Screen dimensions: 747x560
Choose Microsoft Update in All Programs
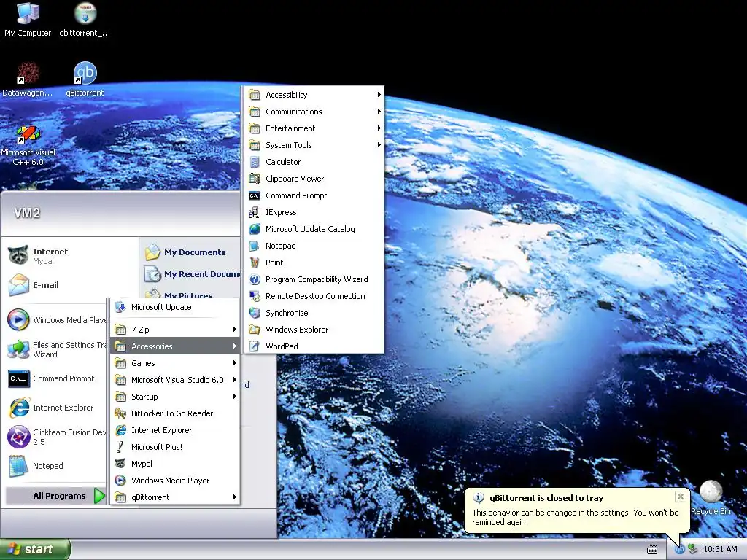(175, 307)
